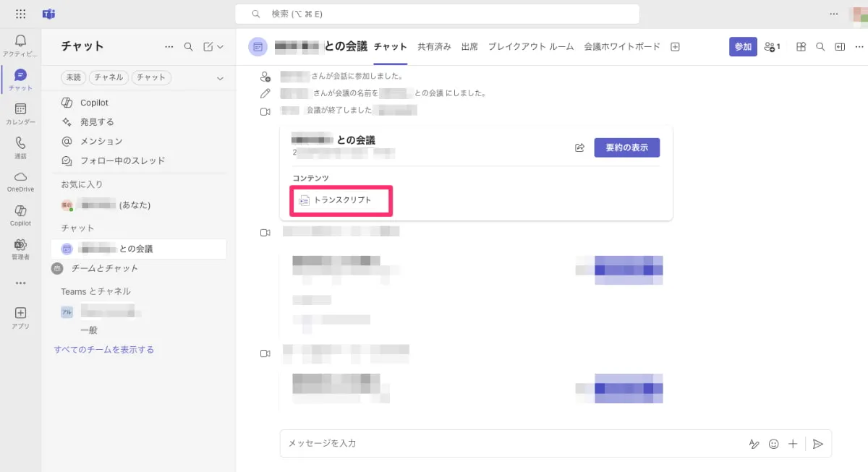This screenshot has width=868, height=472.
Task: Open text formatting options in compose box
Action: 754,444
